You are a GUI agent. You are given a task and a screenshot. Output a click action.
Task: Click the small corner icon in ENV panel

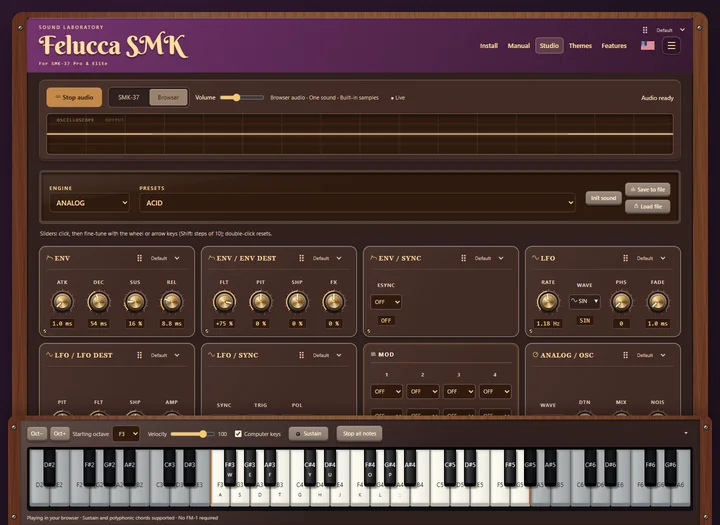pyautogui.click(x=45, y=331)
